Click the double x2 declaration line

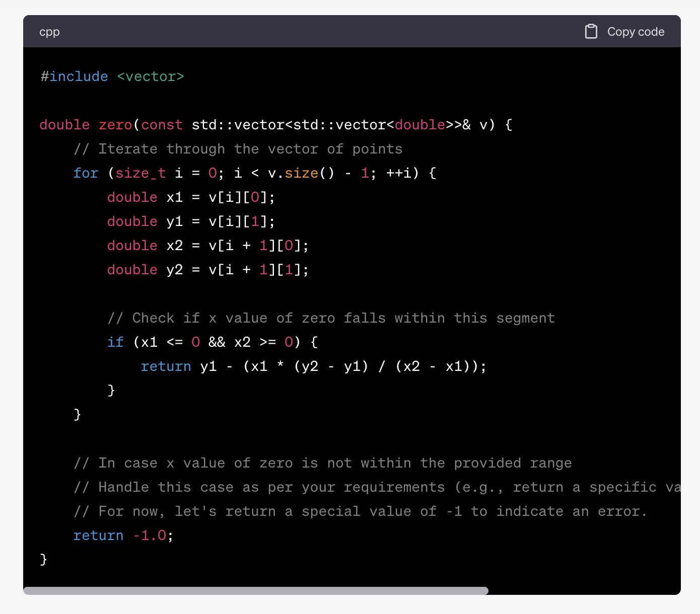point(207,246)
